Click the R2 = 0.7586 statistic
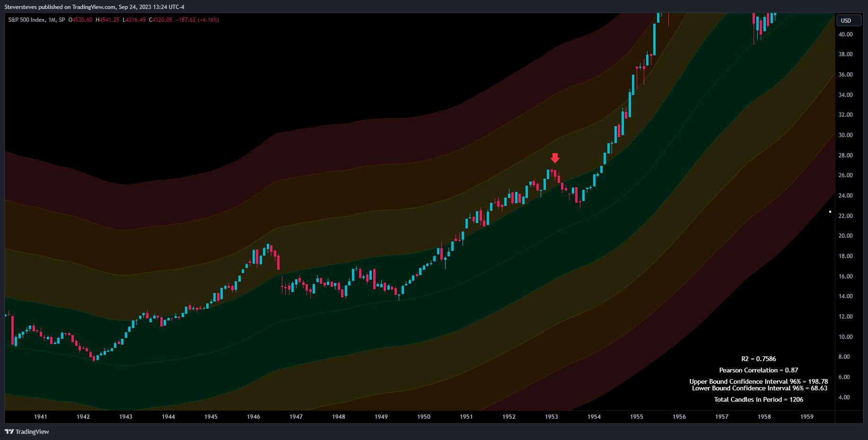This screenshot has height=440, width=868. click(759, 359)
